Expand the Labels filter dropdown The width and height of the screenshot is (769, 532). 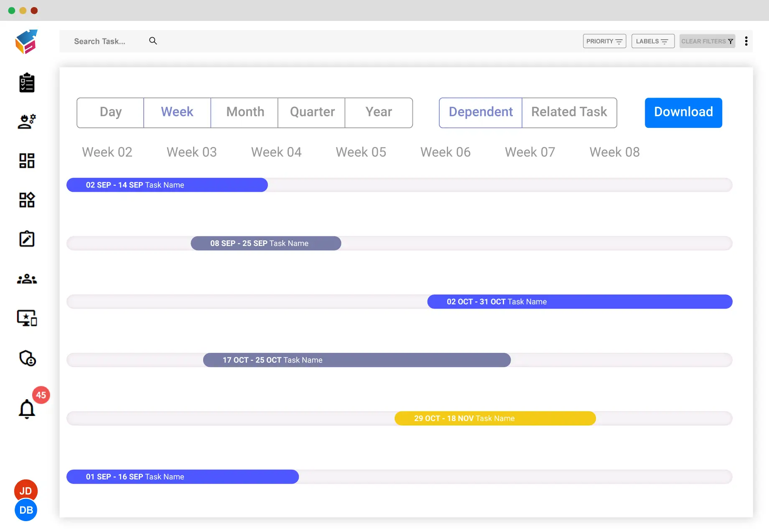click(x=652, y=41)
